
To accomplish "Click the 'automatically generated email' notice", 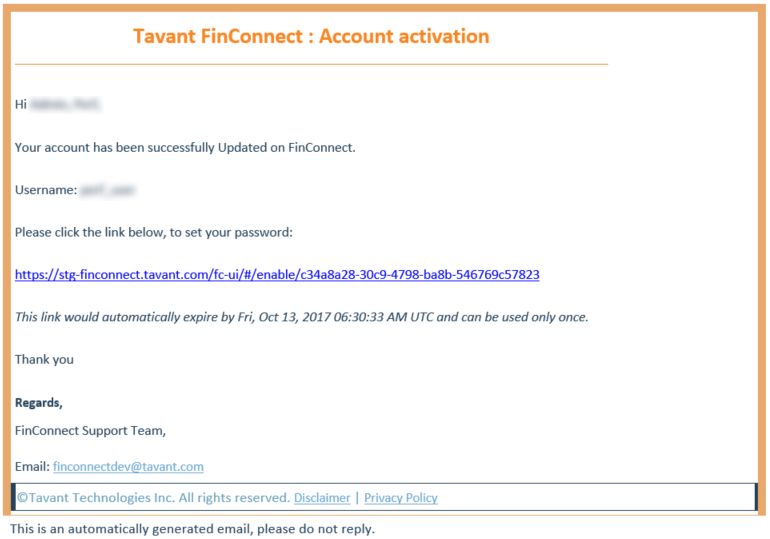I will tap(192, 529).
